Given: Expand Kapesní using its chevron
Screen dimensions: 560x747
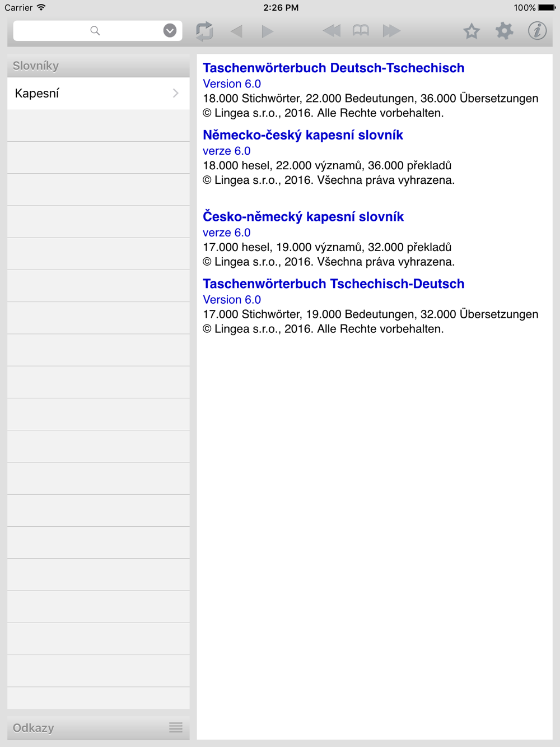Looking at the screenshot, I should (x=176, y=93).
